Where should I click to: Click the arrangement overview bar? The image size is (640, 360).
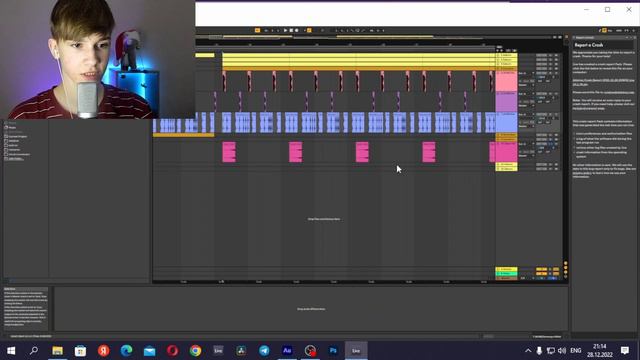point(373,37)
